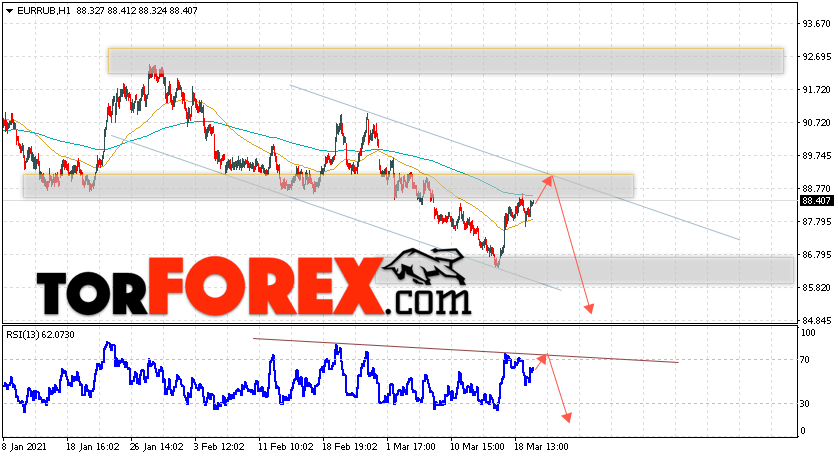Click the 18 Jan 16:02 time label

pos(95,447)
